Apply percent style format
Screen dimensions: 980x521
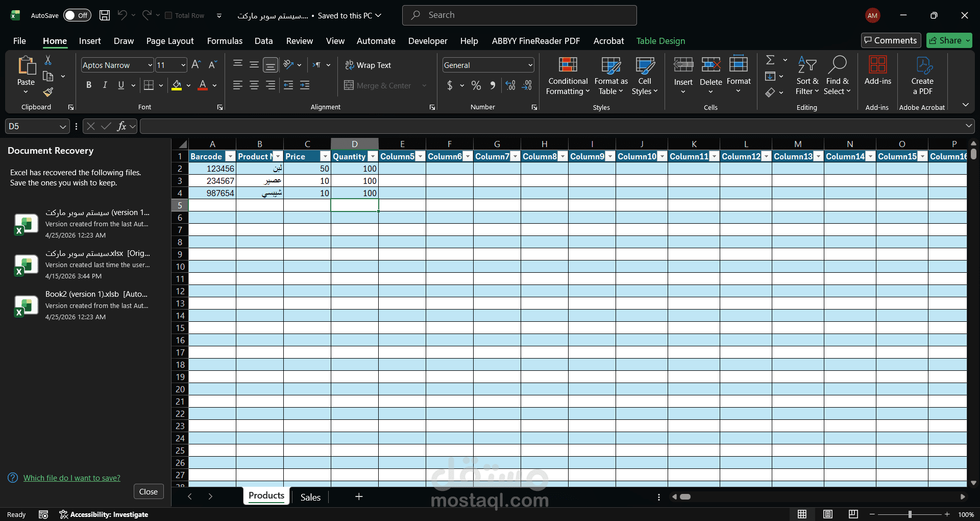coord(476,86)
